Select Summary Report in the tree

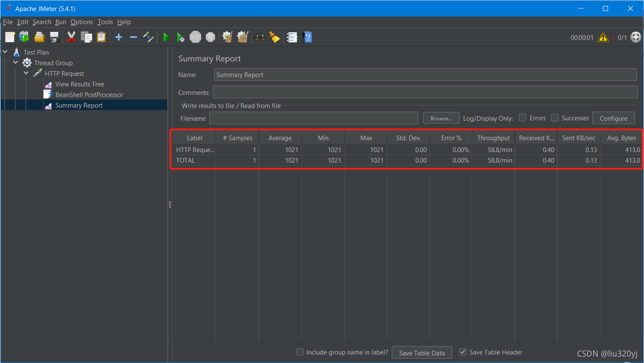79,105
